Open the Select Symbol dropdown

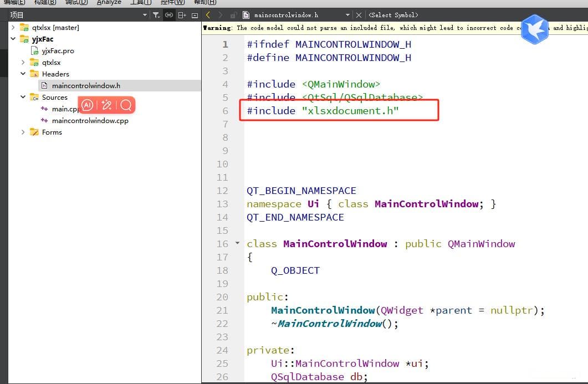[393, 15]
